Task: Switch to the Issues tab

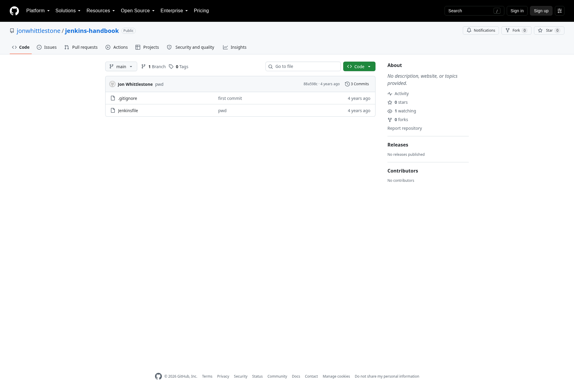Action: (47, 47)
